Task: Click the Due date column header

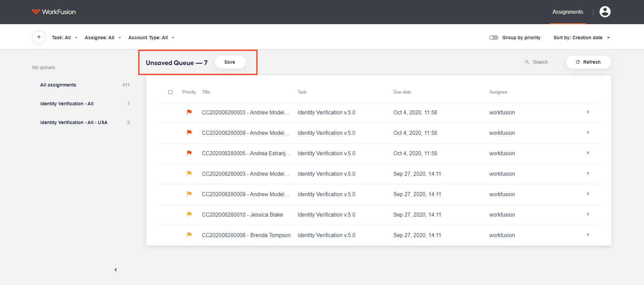Action: coord(402,92)
